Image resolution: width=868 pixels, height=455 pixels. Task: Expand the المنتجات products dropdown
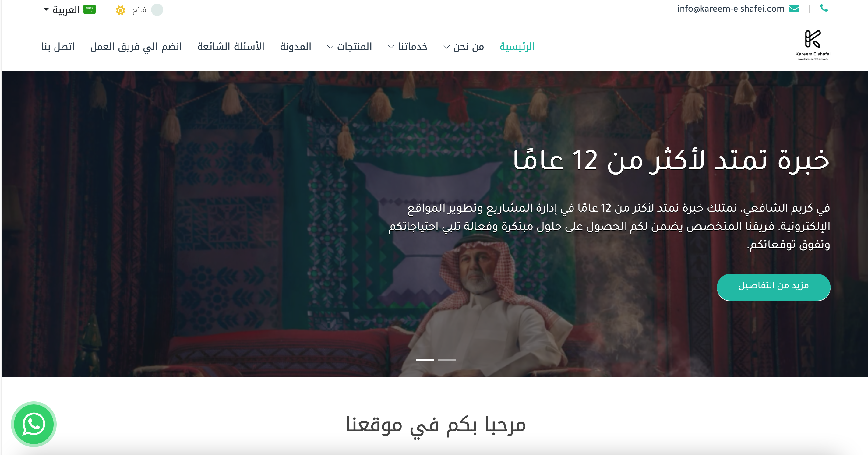[350, 47]
